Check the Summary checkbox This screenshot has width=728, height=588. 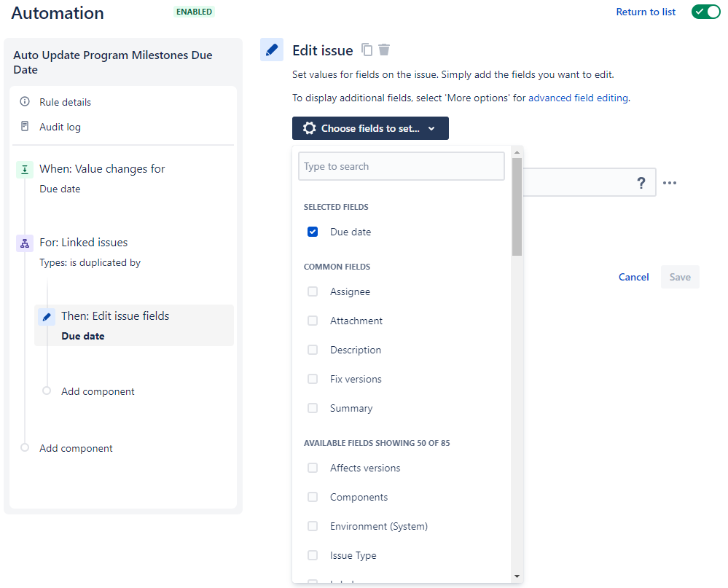[313, 409]
